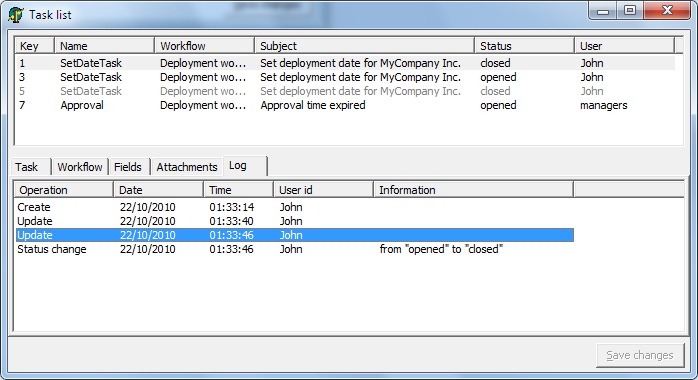The height and width of the screenshot is (380, 698).
Task: Click the 'managers' user cell
Action: point(604,105)
